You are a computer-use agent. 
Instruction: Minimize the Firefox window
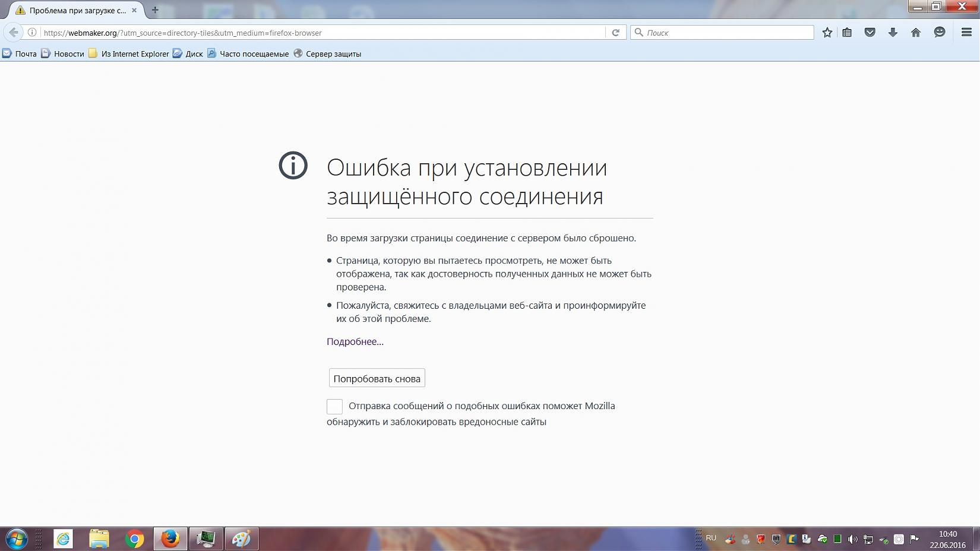(918, 7)
